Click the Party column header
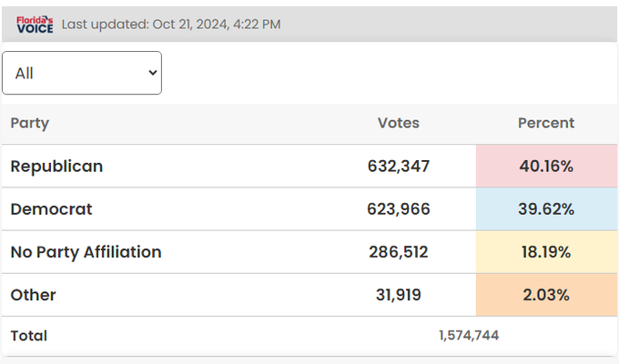Image resolution: width=619 pixels, height=364 pixels. coord(29,123)
